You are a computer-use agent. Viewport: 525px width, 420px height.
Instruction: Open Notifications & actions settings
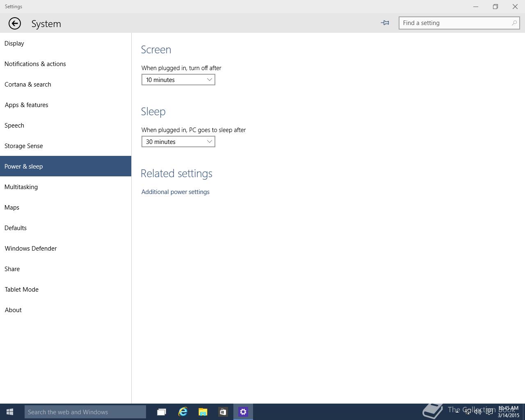[66, 64]
